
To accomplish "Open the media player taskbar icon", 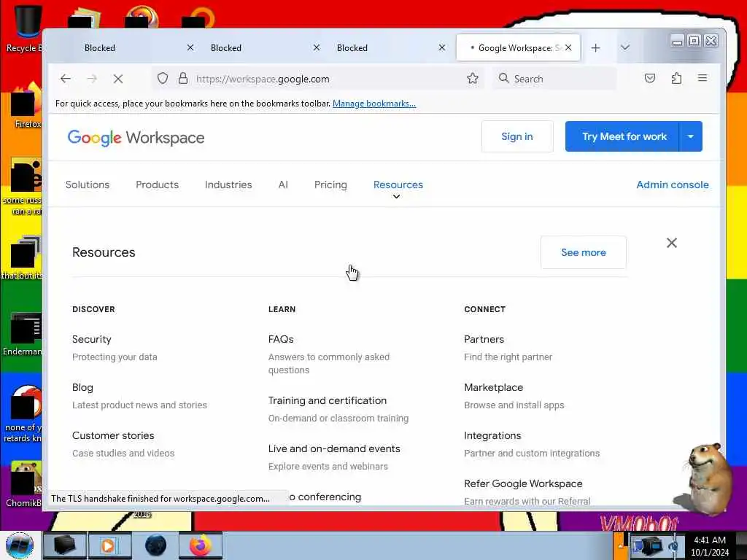I will pos(109,545).
